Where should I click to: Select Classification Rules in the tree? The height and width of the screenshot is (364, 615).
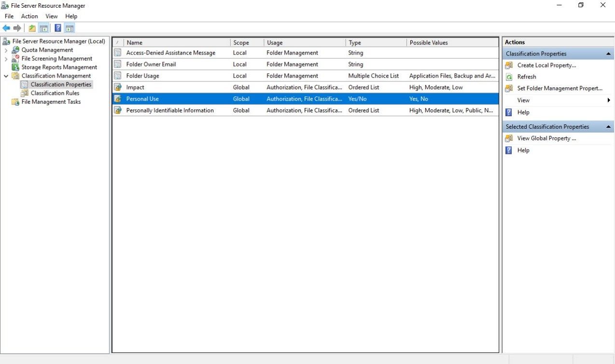click(55, 93)
